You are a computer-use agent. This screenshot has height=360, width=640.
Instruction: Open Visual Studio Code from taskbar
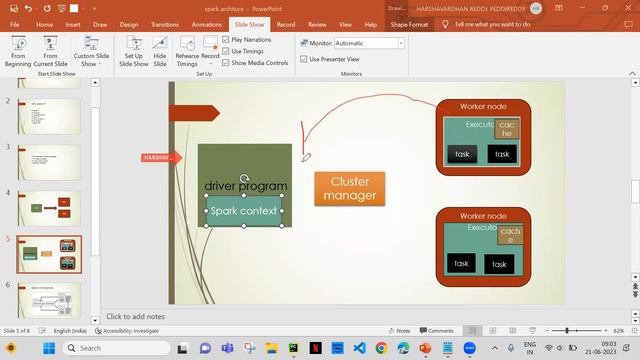360,348
